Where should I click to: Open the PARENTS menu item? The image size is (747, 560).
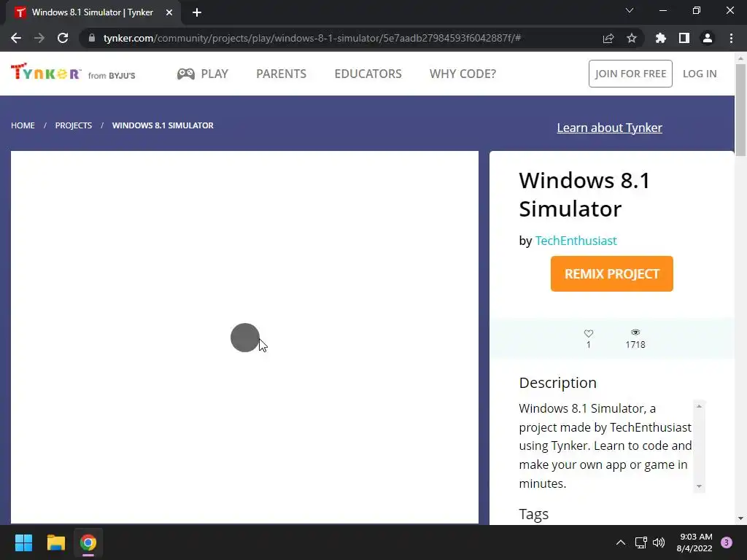click(281, 74)
